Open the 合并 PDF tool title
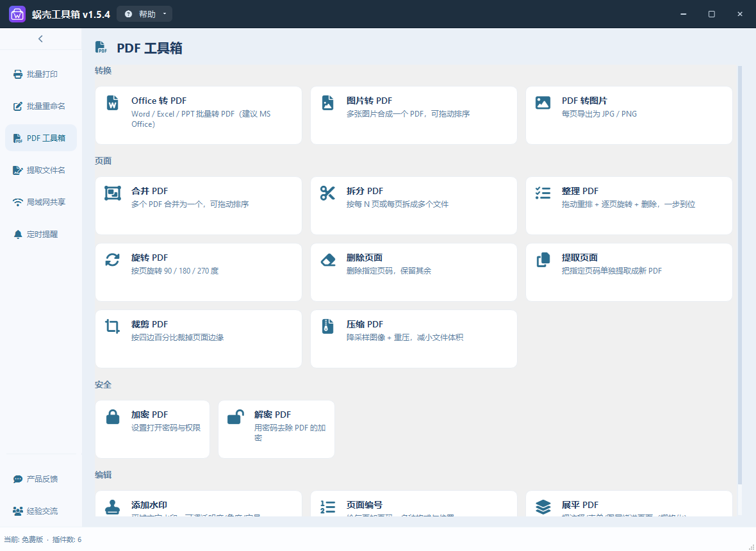This screenshot has height=551, width=756. pos(150,191)
